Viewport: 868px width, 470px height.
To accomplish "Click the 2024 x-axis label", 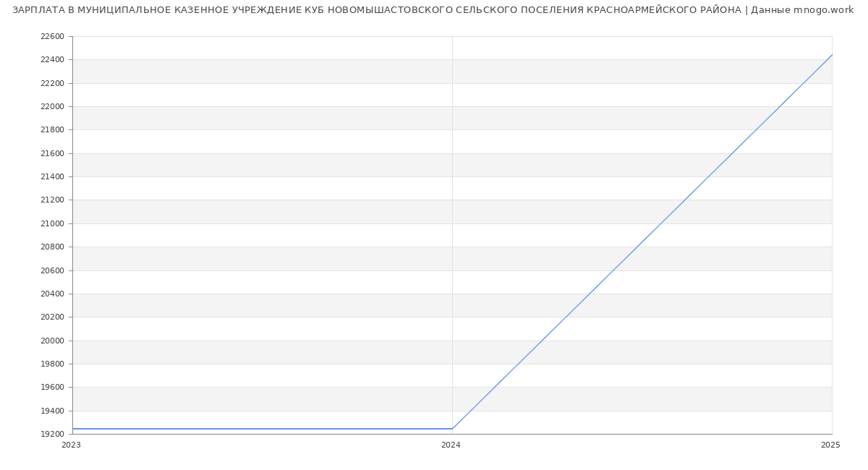I will click(x=451, y=445).
